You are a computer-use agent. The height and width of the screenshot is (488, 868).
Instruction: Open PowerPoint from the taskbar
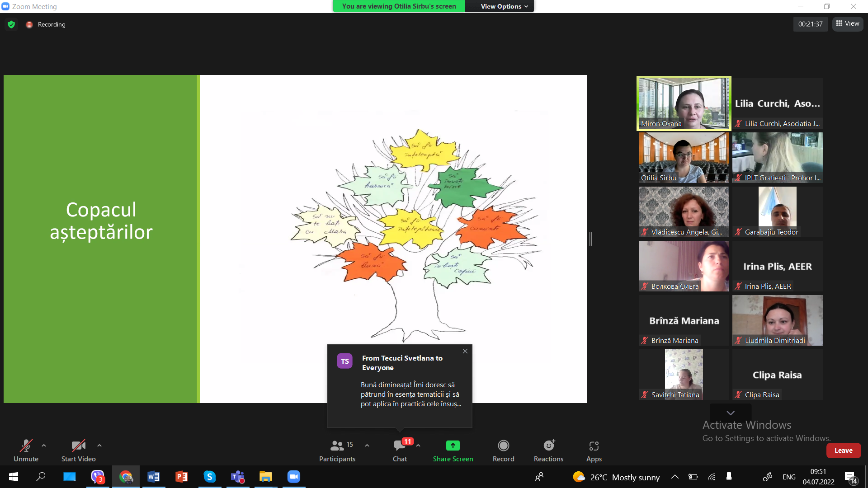(x=181, y=477)
